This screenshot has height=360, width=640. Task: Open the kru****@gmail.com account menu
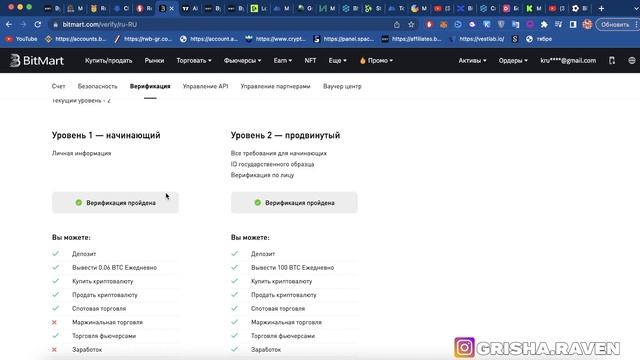coord(568,60)
